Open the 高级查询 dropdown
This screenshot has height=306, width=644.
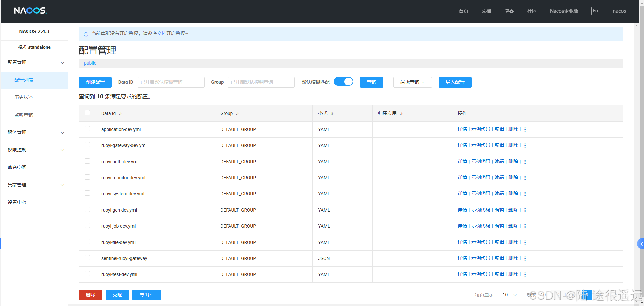[413, 82]
